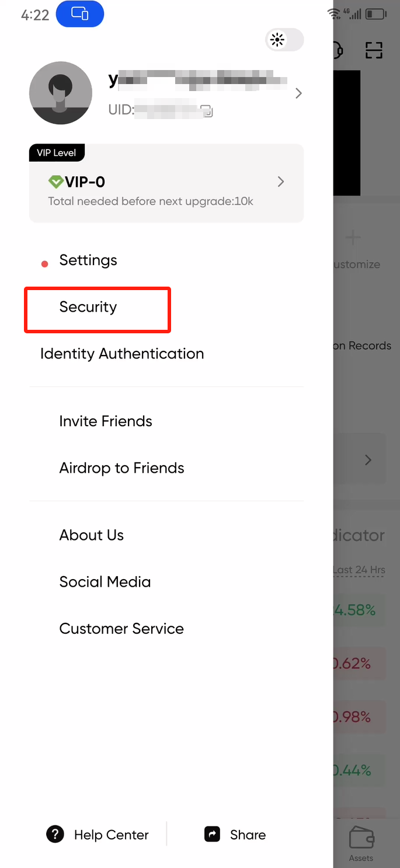Open the Assets wallet icon

point(361,839)
